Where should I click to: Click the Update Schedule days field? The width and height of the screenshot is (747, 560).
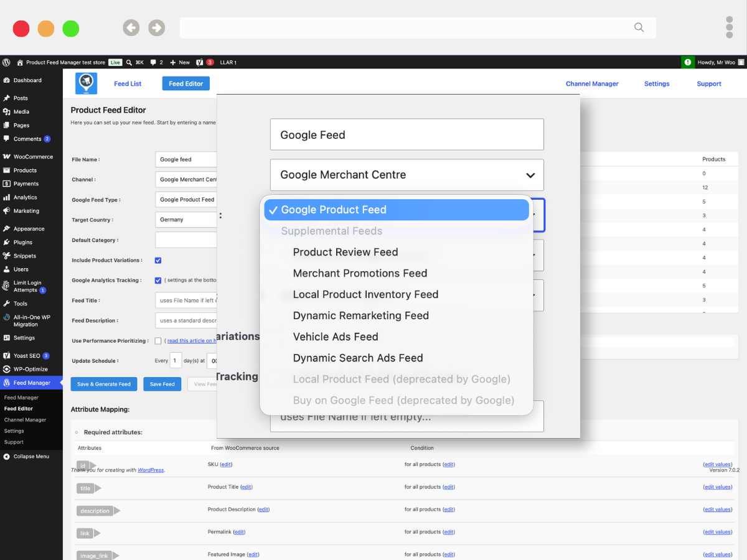tap(176, 361)
